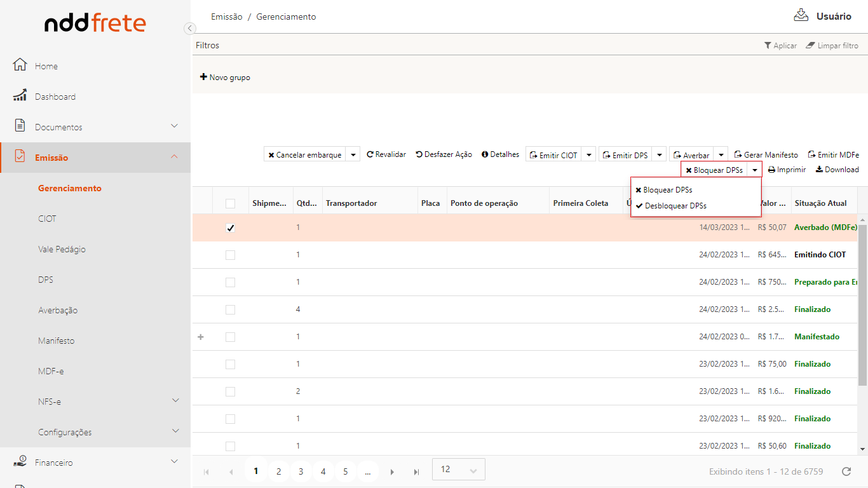Toggle the select-all header checkbox
Screen dimensions: 868x488
point(231,203)
